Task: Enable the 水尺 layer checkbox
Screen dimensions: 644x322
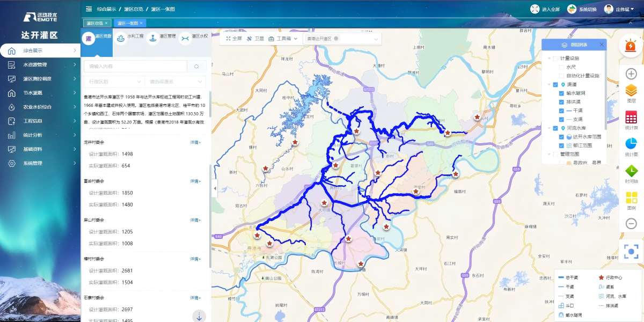Action: click(x=561, y=67)
